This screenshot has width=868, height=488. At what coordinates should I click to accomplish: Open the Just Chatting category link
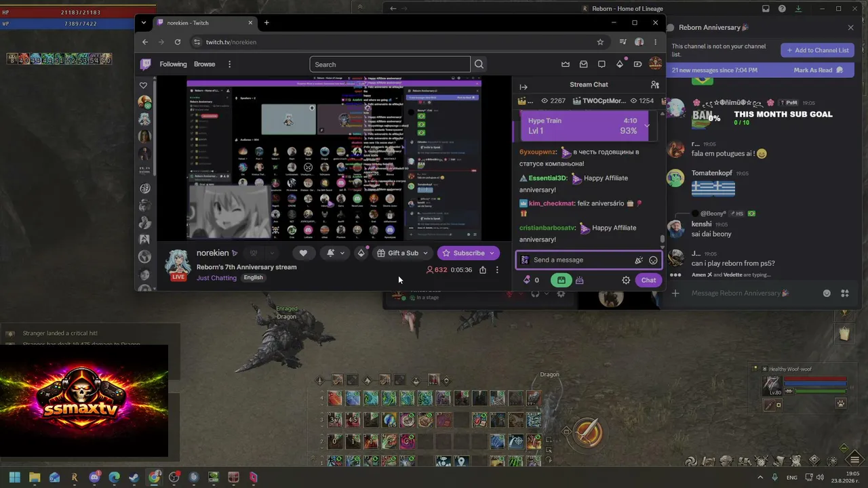coord(216,278)
